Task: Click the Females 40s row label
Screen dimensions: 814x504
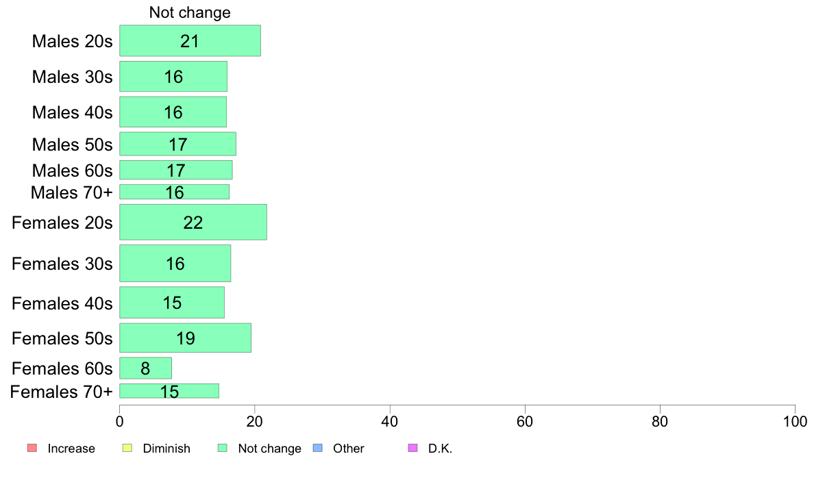Action: 62,303
